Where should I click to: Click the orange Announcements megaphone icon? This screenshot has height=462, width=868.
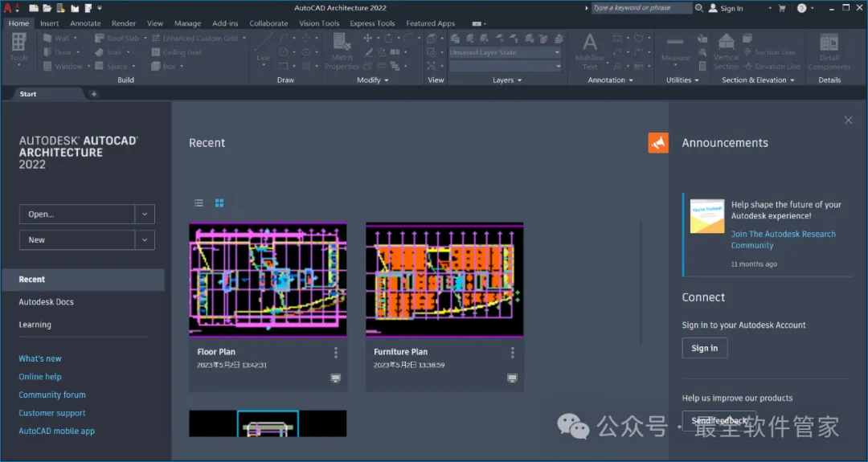tap(658, 143)
